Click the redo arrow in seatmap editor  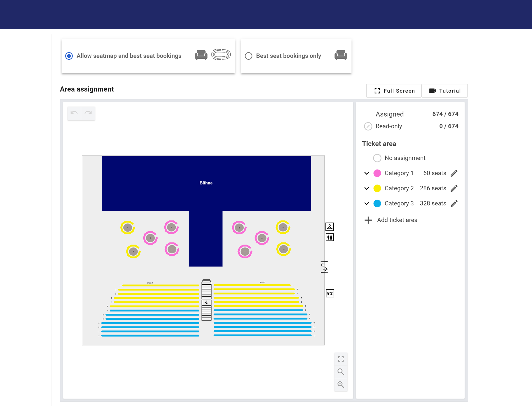point(88,113)
